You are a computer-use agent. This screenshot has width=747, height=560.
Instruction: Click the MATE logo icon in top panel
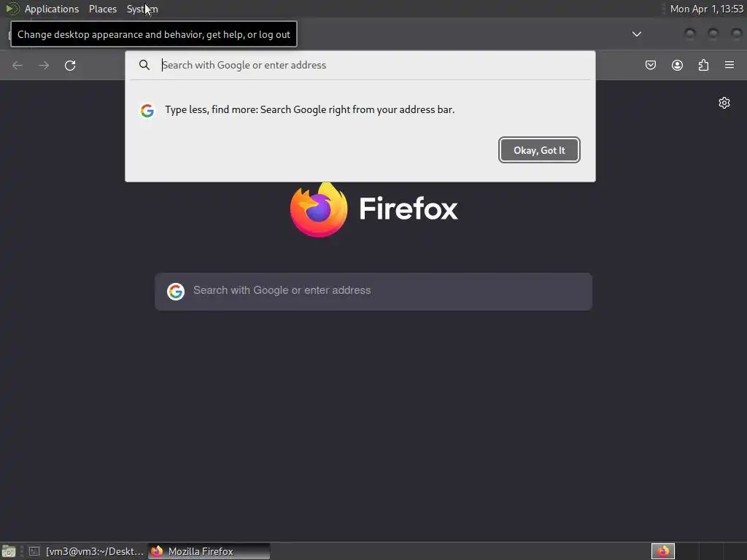point(12,9)
